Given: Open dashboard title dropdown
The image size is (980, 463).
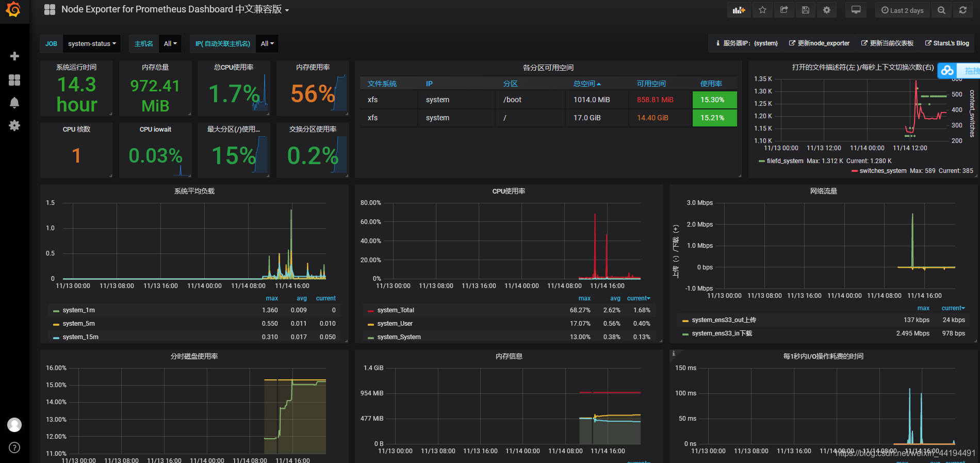Looking at the screenshot, I should (175, 9).
